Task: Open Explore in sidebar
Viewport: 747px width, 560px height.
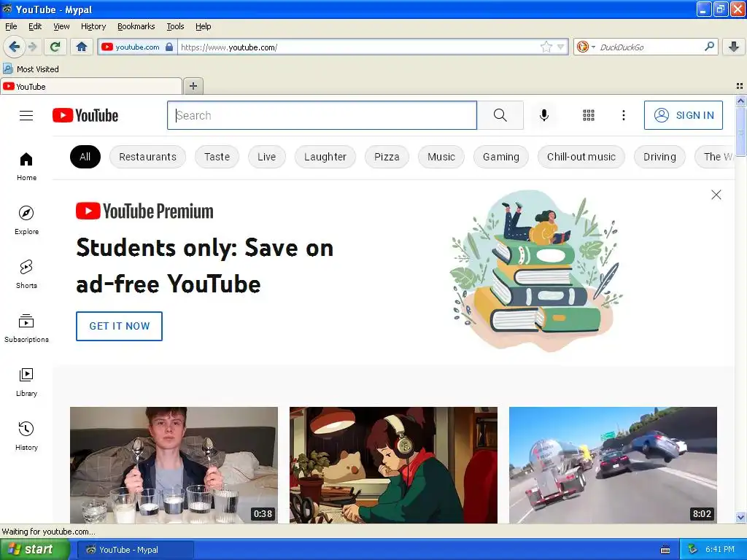Action: (26, 220)
